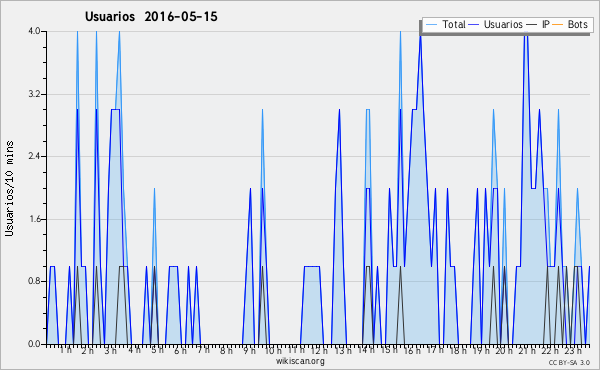Click the y-axis value 4.0

[34, 31]
